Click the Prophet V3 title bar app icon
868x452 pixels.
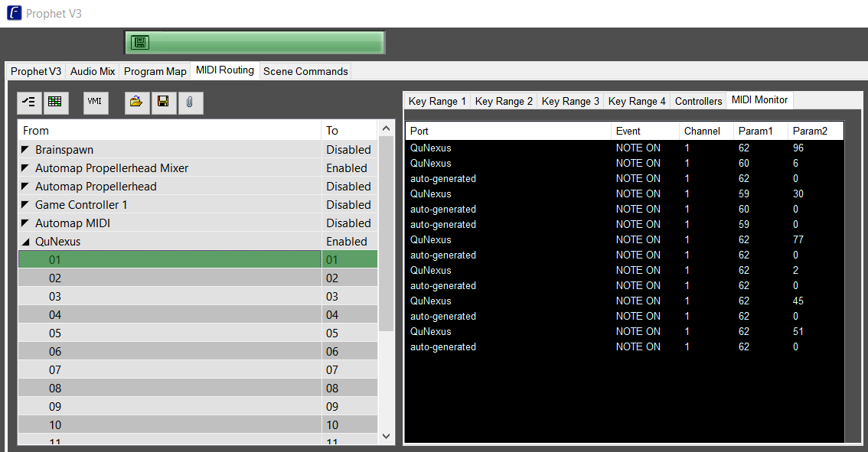point(15,13)
